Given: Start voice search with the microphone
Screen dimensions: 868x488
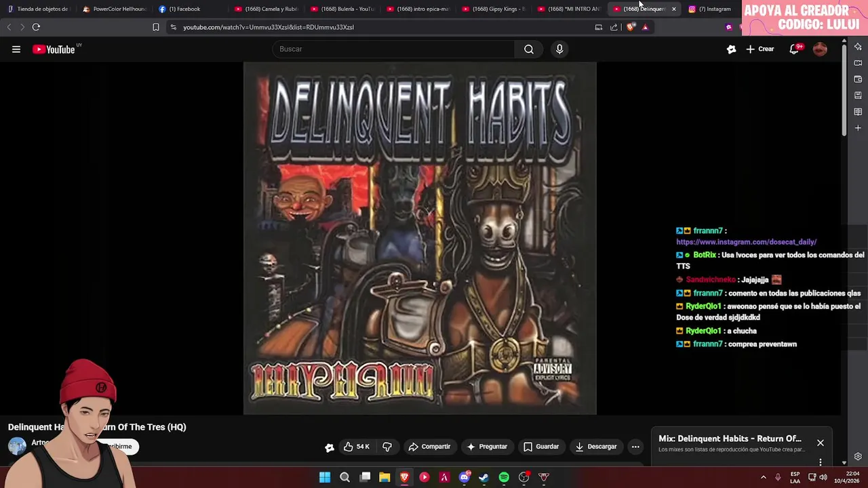Looking at the screenshot, I should (559, 49).
